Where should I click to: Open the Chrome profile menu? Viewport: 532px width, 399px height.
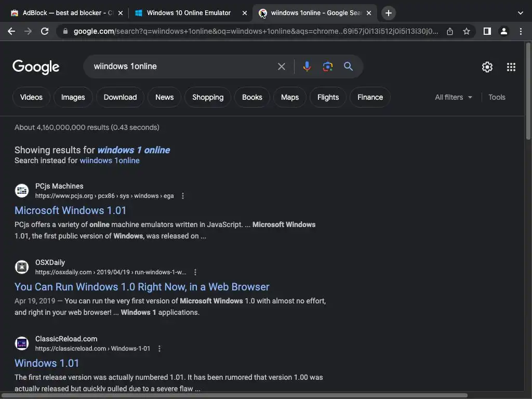coord(504,31)
